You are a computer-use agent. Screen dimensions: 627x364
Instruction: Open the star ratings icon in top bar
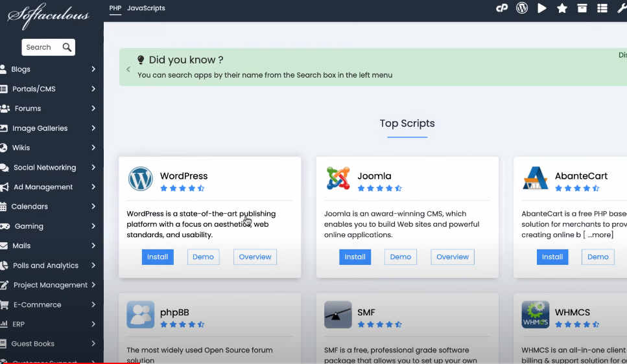(x=562, y=8)
